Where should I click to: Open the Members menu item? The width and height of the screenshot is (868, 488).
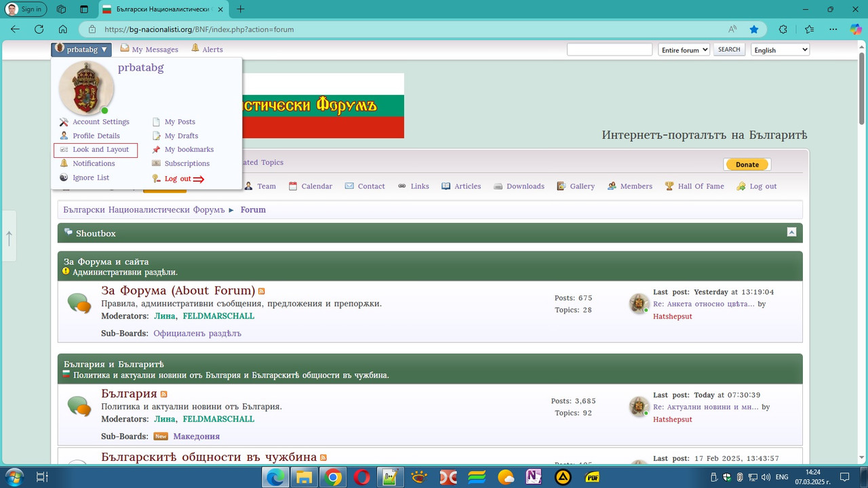point(630,186)
